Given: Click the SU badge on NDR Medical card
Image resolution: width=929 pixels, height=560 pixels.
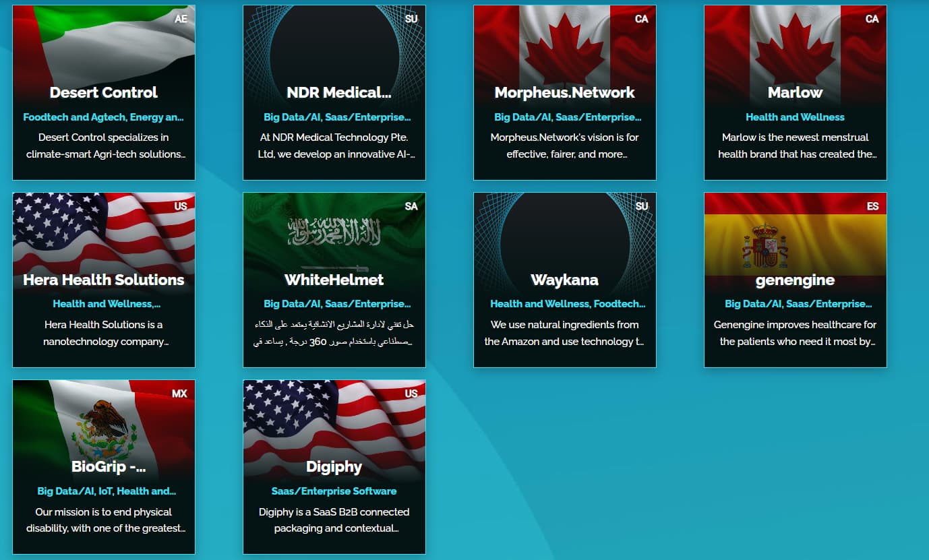Looking at the screenshot, I should (x=411, y=19).
